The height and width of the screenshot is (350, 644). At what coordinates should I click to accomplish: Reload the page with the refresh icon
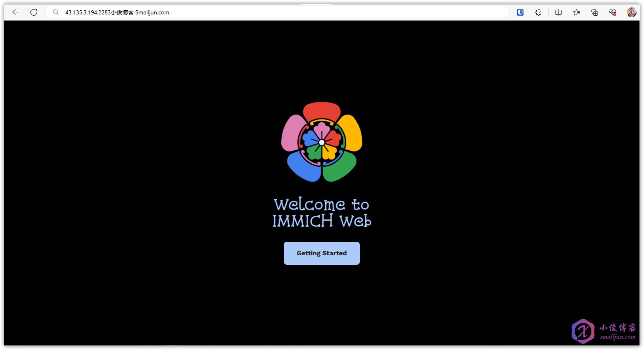pyautogui.click(x=34, y=12)
